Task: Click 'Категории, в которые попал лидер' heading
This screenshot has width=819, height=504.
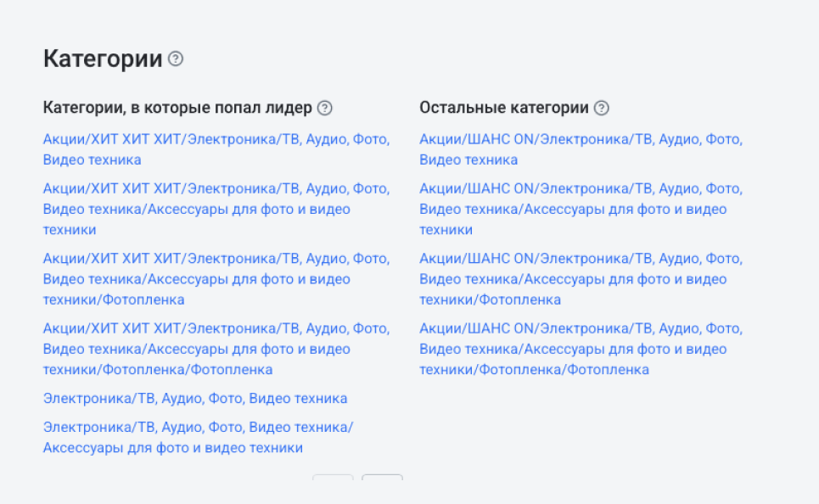Action: tap(177, 108)
